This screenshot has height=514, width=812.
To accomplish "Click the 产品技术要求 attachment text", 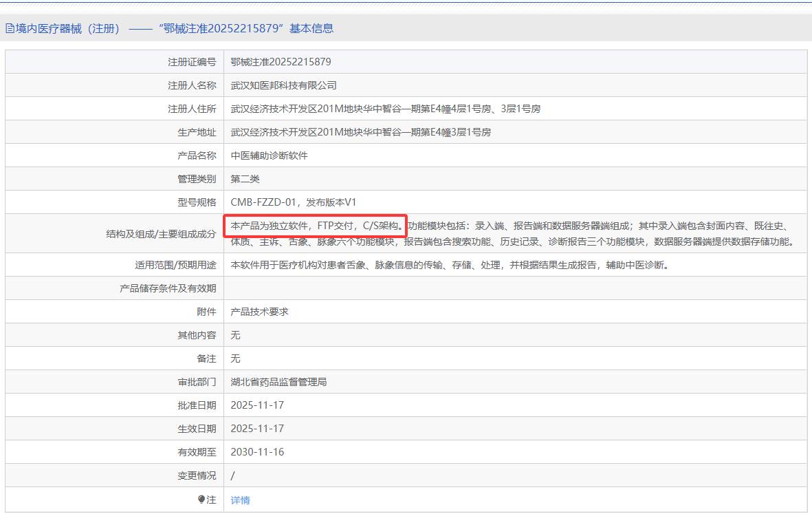I will 259,312.
